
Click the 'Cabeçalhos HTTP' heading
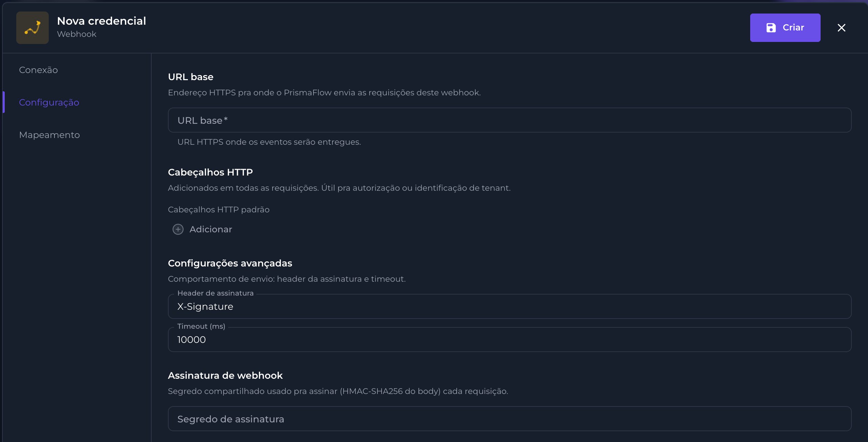tap(210, 172)
